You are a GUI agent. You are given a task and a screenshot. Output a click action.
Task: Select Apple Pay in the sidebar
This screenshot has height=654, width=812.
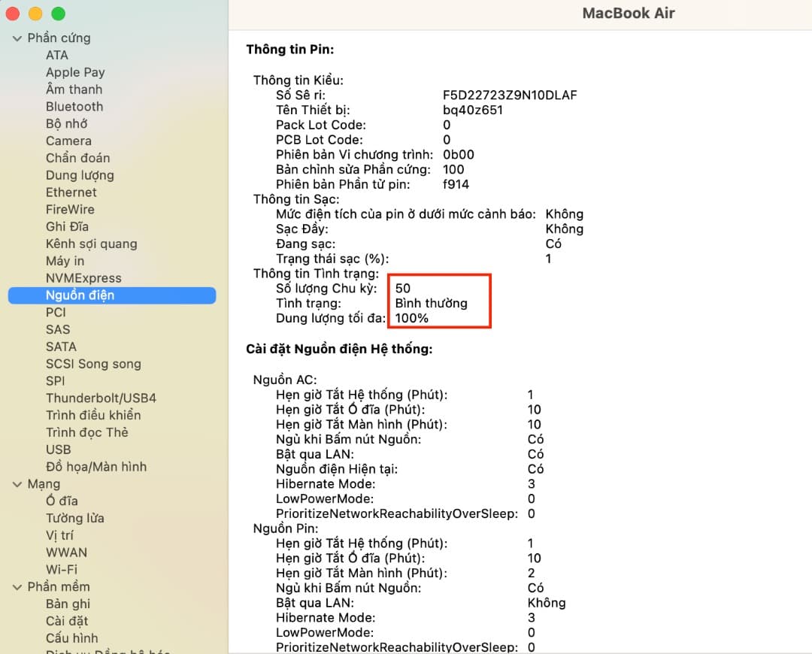[x=75, y=72]
